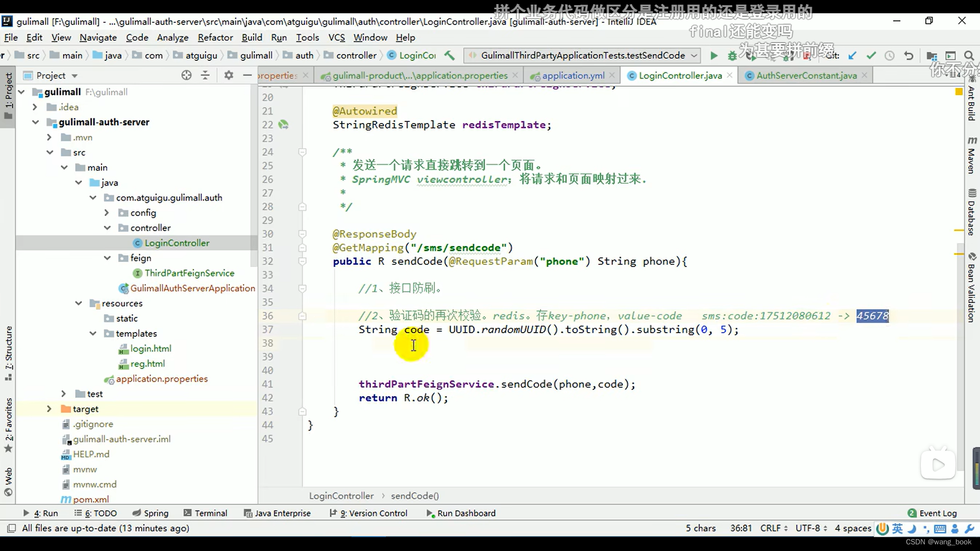Open the Java Enterprise tool window
Viewport: 980px width, 551px height.
tap(277, 513)
